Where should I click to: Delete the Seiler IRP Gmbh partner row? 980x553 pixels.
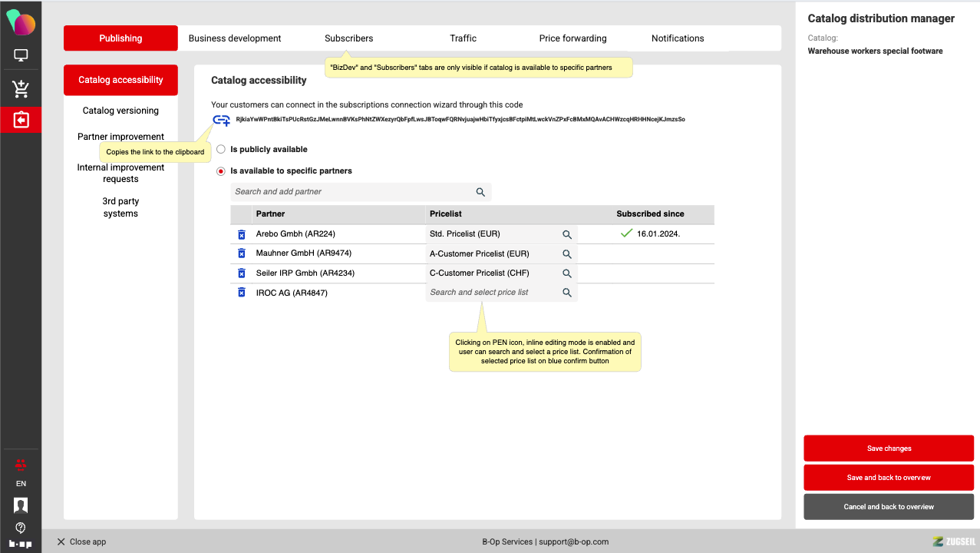pyautogui.click(x=241, y=273)
